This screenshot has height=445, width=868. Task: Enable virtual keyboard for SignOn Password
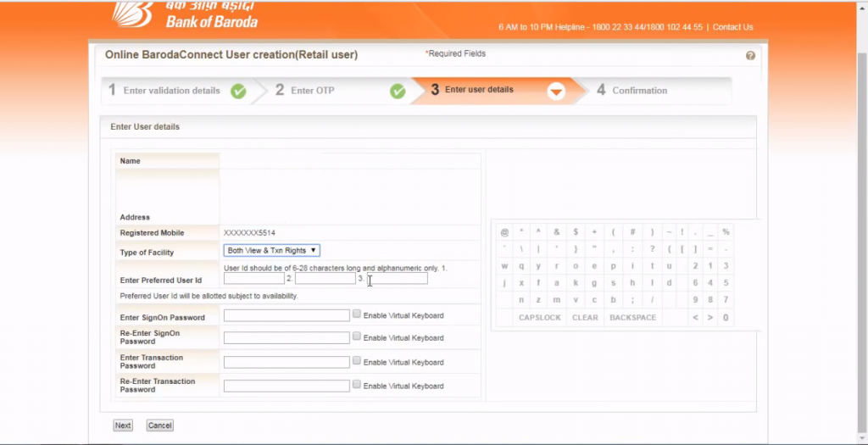357,314
